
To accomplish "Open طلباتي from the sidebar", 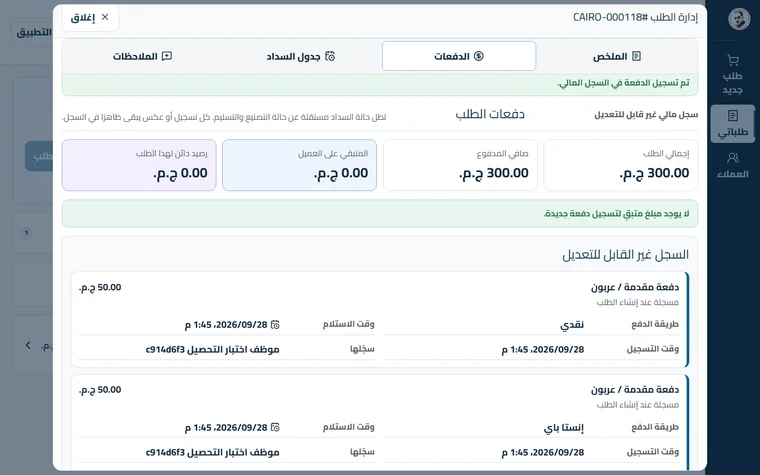I will pos(732,124).
